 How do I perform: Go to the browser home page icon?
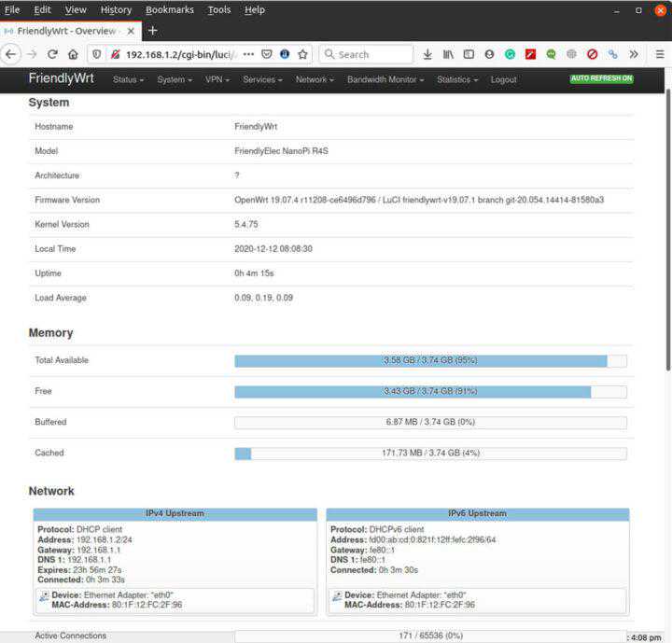[x=73, y=54]
